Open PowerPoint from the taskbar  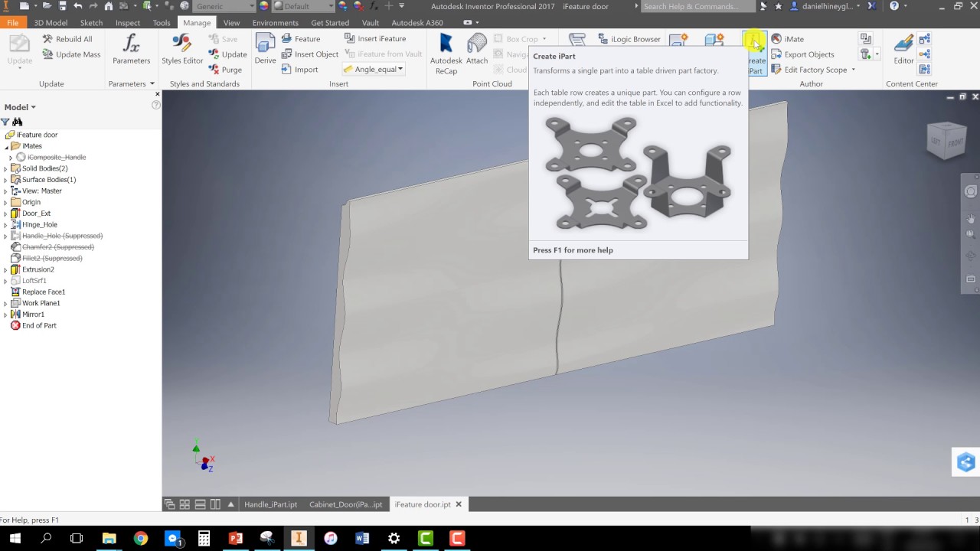point(235,538)
